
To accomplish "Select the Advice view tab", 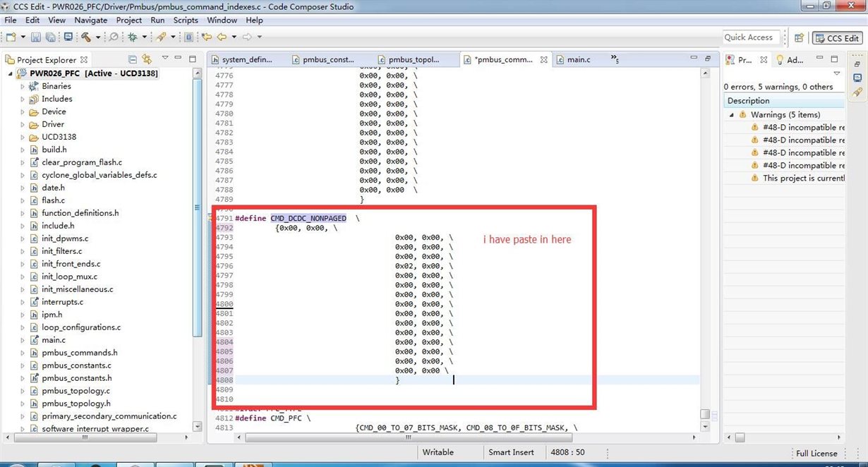I will coord(790,60).
